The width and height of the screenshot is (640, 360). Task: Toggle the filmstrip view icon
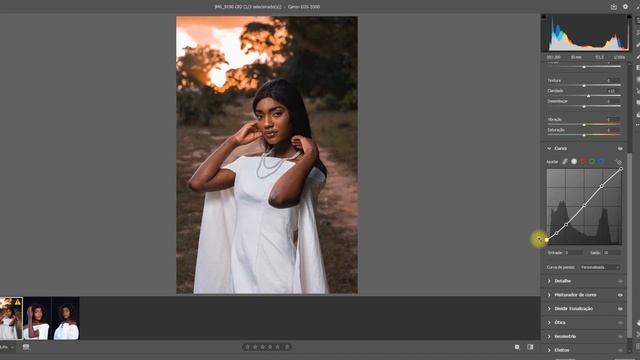tap(26, 347)
